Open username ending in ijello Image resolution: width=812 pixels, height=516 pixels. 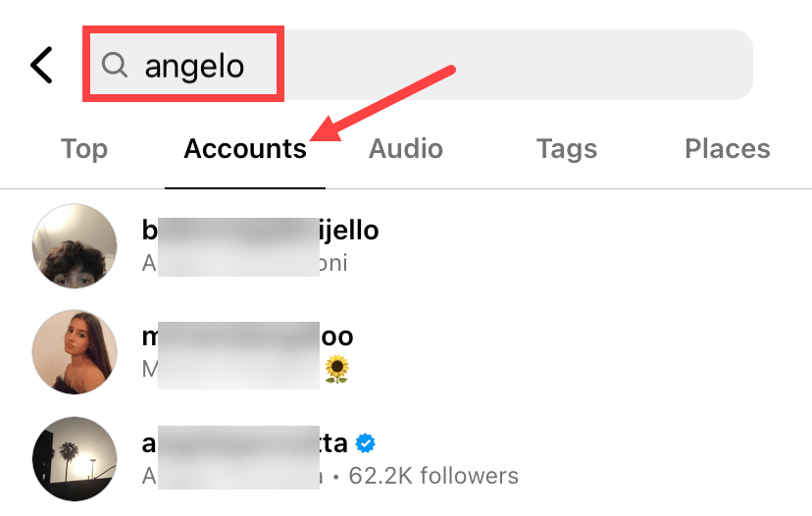[261, 231]
